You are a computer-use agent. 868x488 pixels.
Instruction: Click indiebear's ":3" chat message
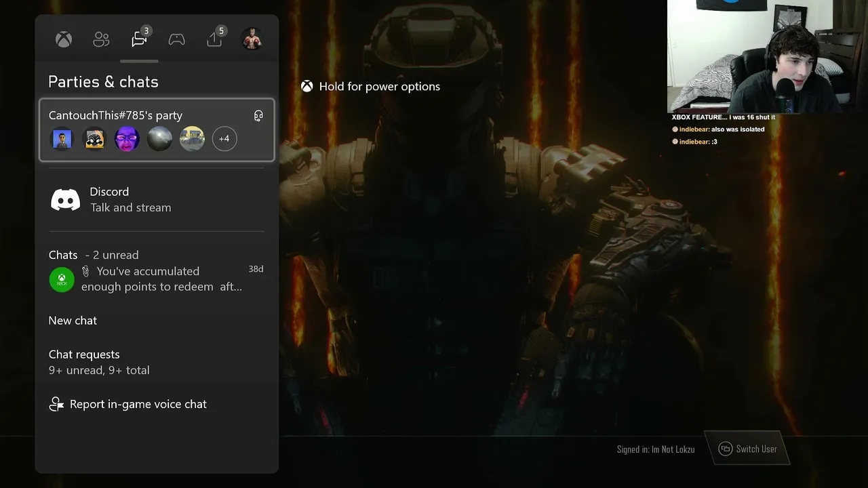695,142
